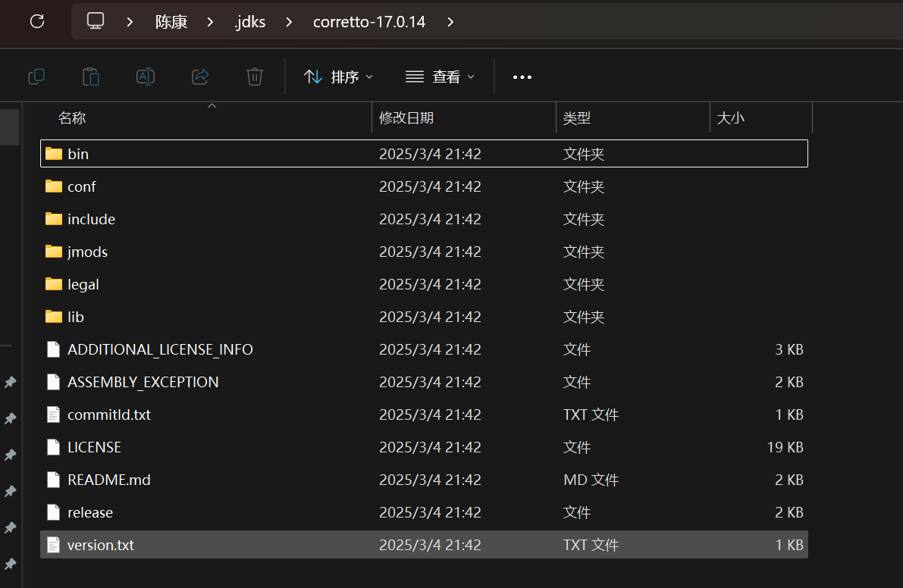Click the Rename icon in toolbar

[x=145, y=77]
